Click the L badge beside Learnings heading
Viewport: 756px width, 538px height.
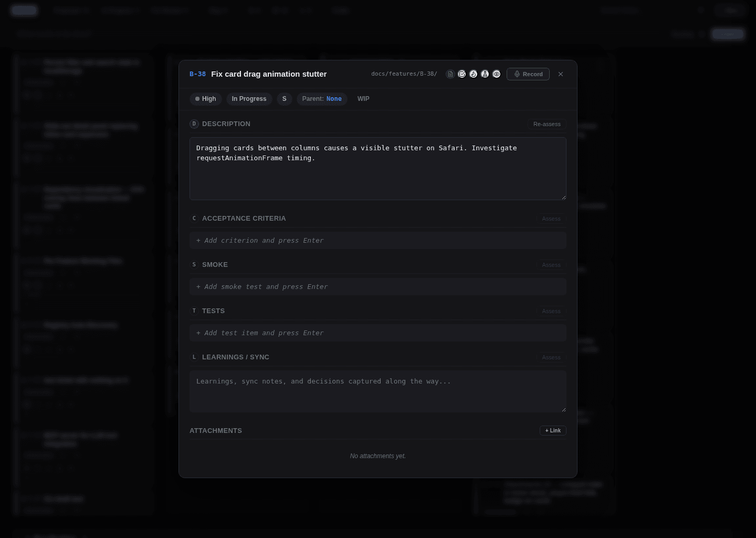[x=194, y=357]
